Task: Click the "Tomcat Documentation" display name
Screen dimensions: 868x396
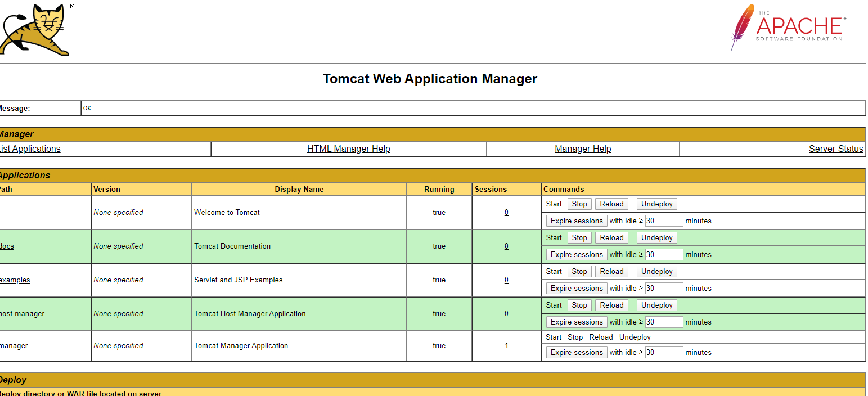Action: click(232, 246)
